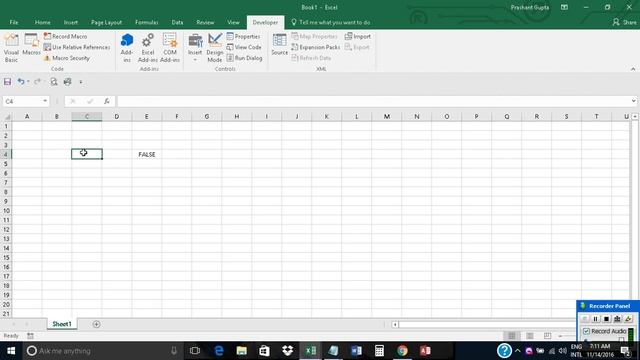Pause recording in Recorder Panel
The height and width of the screenshot is (360, 640).
596,319
